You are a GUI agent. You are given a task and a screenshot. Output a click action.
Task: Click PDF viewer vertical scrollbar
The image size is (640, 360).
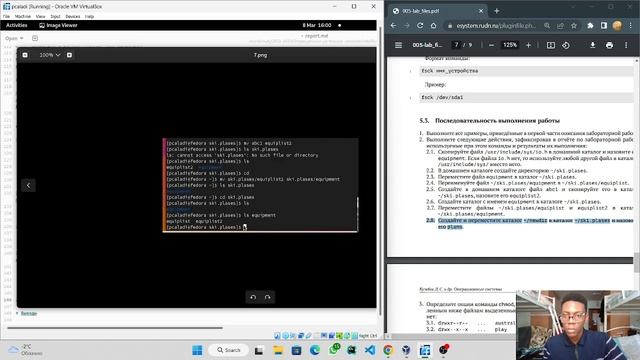(637, 262)
